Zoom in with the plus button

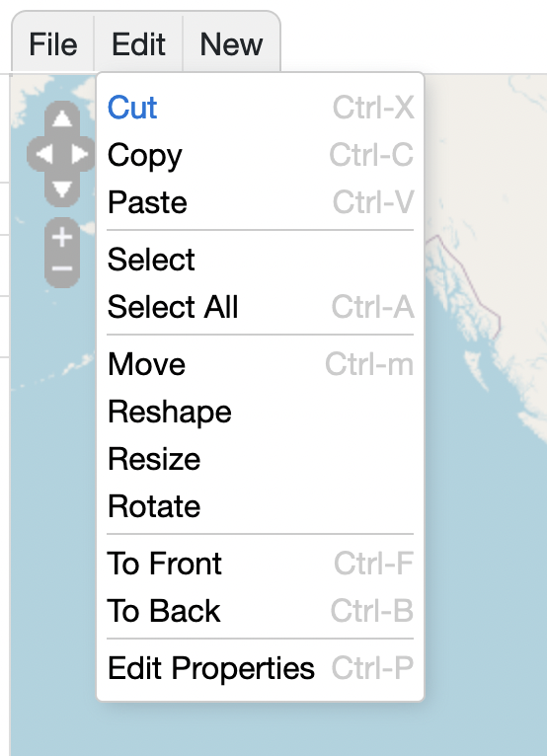point(62,237)
